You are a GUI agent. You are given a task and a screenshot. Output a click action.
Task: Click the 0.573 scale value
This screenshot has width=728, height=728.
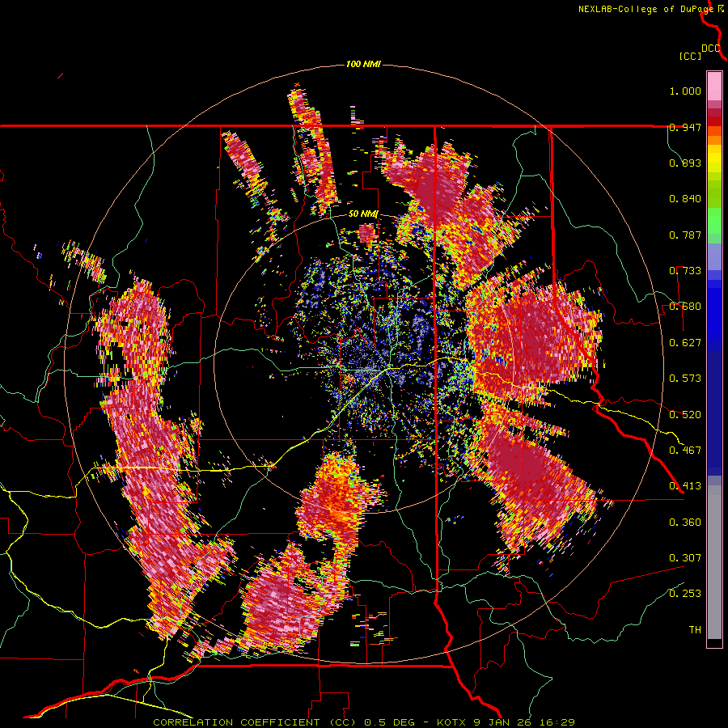tap(685, 379)
